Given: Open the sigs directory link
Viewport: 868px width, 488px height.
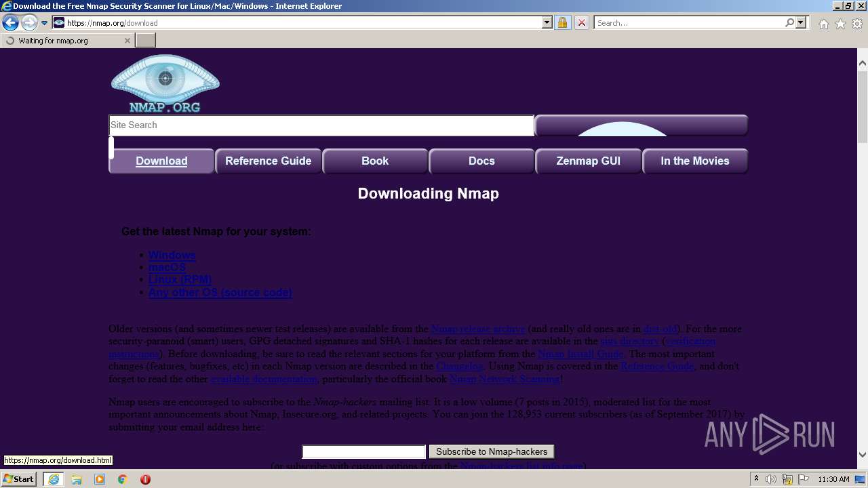Looking at the screenshot, I should click(x=630, y=342).
